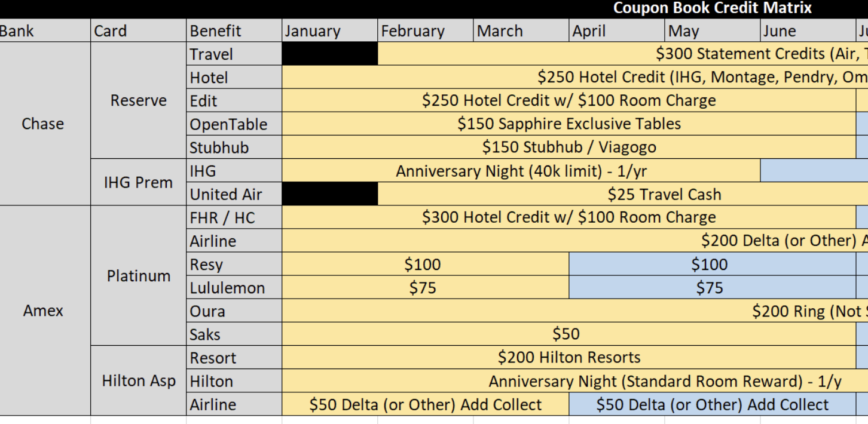Click the yellow $75 Lululemon cell
The width and height of the screenshot is (868, 424).
tap(425, 287)
